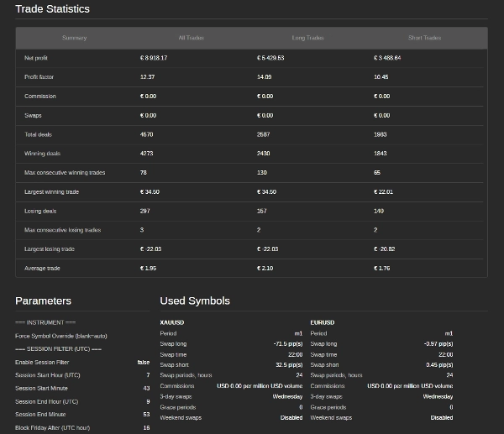Image resolution: width=504 pixels, height=434 pixels.
Task: Click the XAUUSD symbol title
Action: [173, 322]
